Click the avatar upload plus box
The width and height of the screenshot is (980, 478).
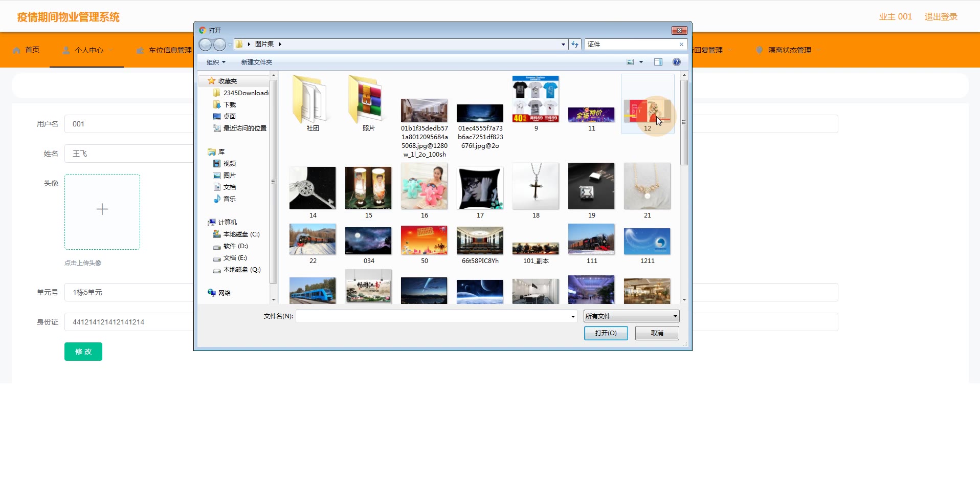tap(102, 211)
